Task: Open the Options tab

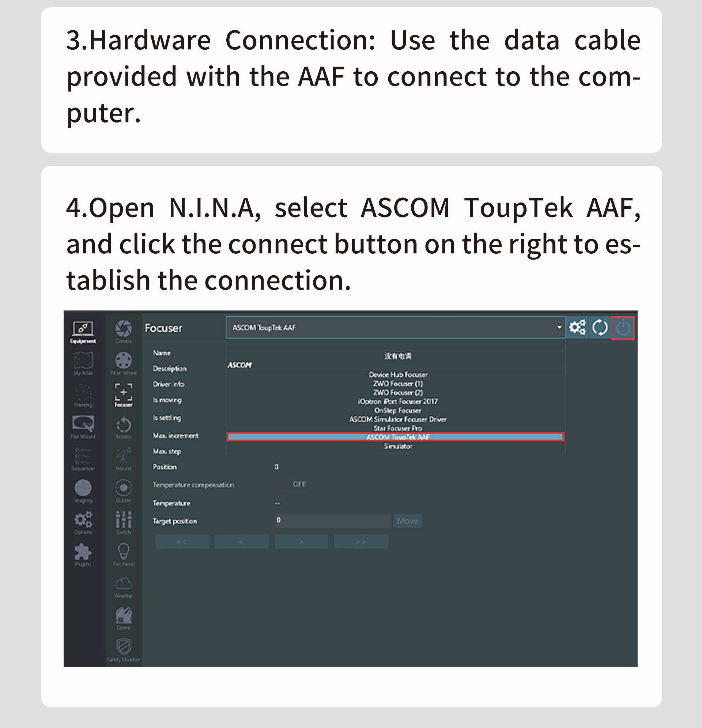Action: point(83,522)
